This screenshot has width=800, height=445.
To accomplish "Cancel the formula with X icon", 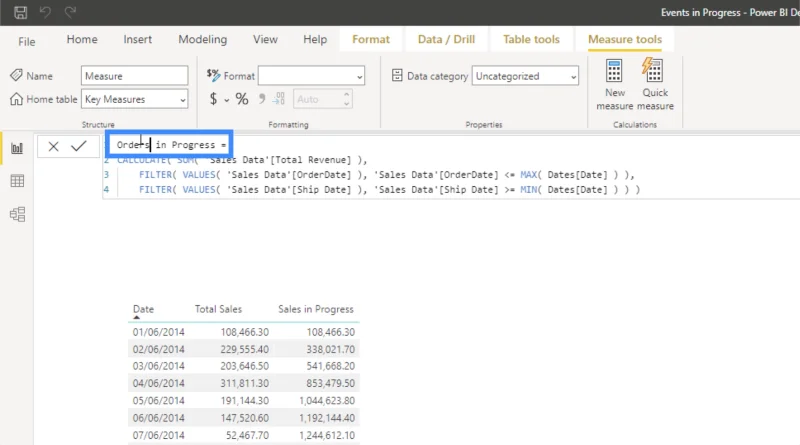I will 54,147.
